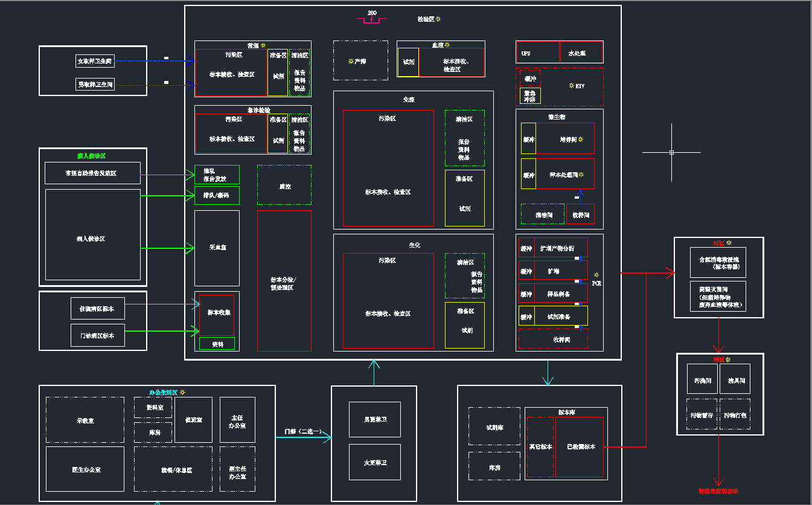Select the 试剂准备 room label
Viewport: 812px width, 505px height.
click(x=558, y=317)
